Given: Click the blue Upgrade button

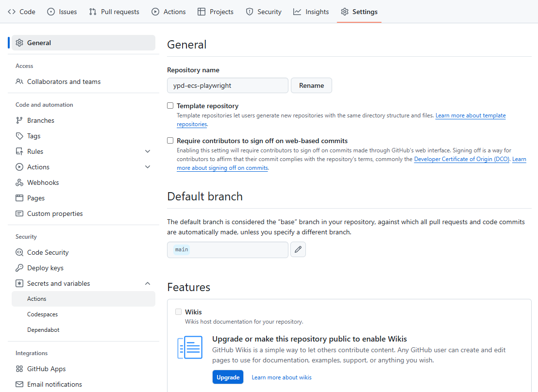Looking at the screenshot, I should pyautogui.click(x=228, y=377).
